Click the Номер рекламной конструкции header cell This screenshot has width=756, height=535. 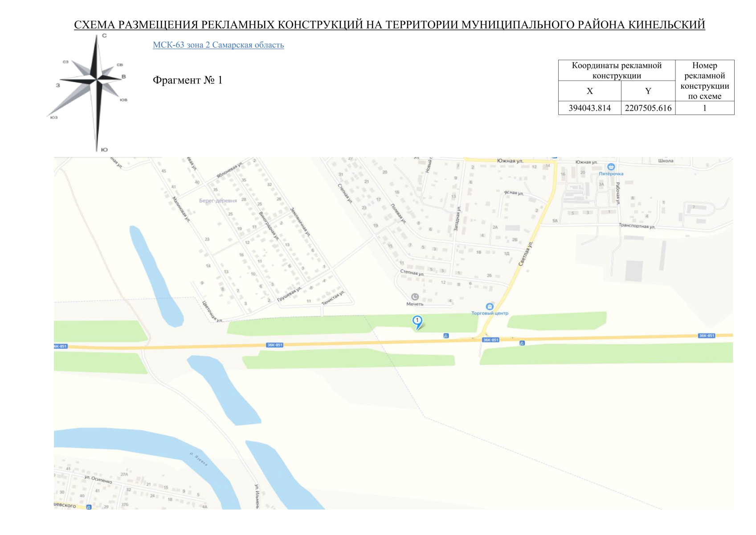(x=704, y=81)
